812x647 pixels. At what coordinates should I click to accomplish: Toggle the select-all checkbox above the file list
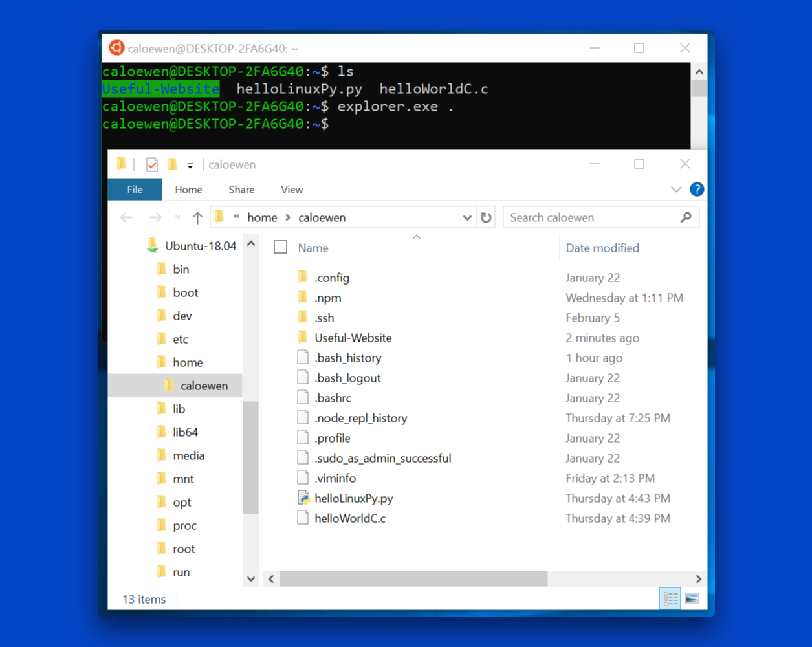[x=280, y=247]
